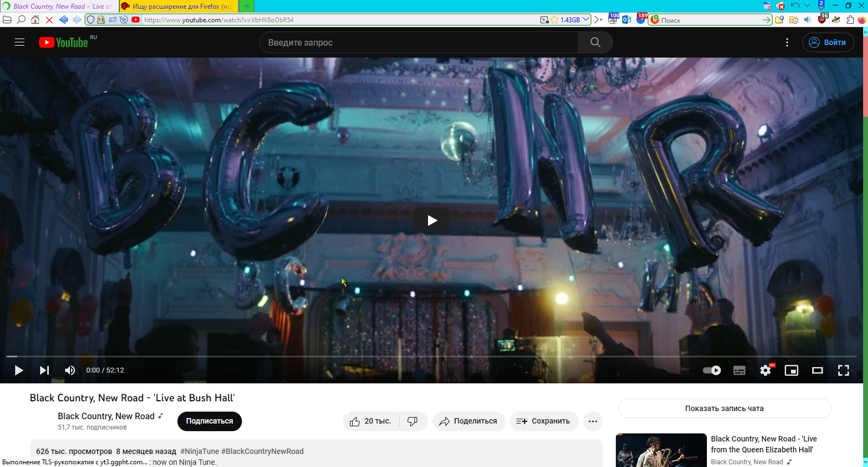Click the magnifier search button in YouTube
This screenshot has width=868, height=467.
[x=595, y=42]
